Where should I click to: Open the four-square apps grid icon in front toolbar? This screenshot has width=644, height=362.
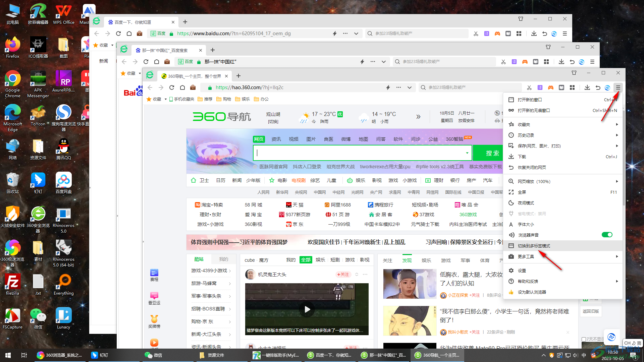click(x=572, y=87)
